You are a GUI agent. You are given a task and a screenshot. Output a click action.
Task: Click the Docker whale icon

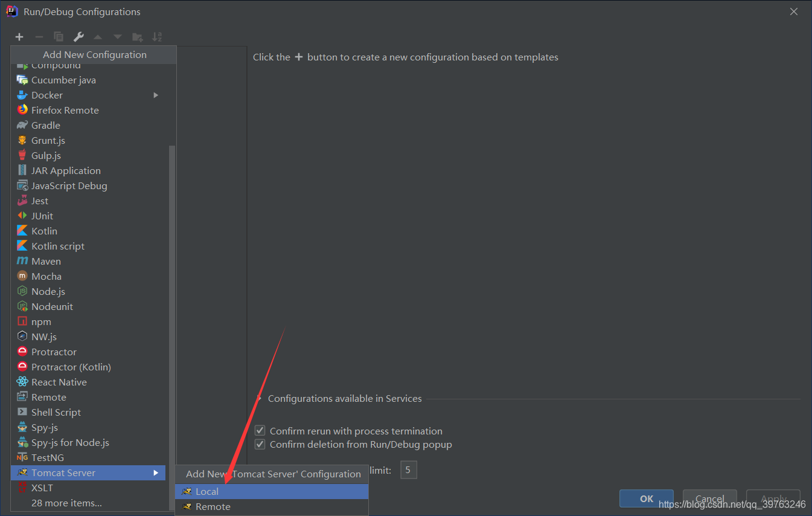(22, 95)
